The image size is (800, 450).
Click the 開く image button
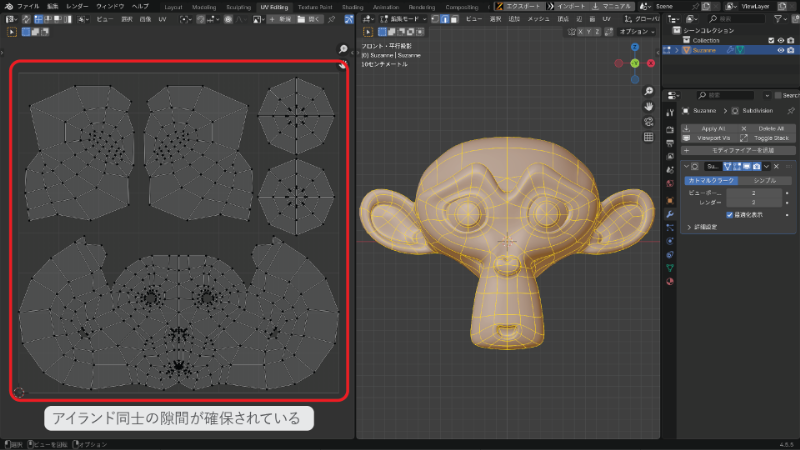[309, 19]
